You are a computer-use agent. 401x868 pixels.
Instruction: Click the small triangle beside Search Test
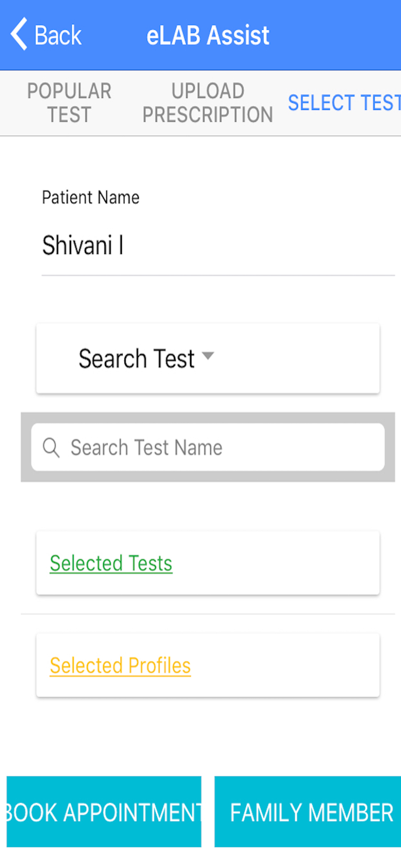pyautogui.click(x=208, y=356)
